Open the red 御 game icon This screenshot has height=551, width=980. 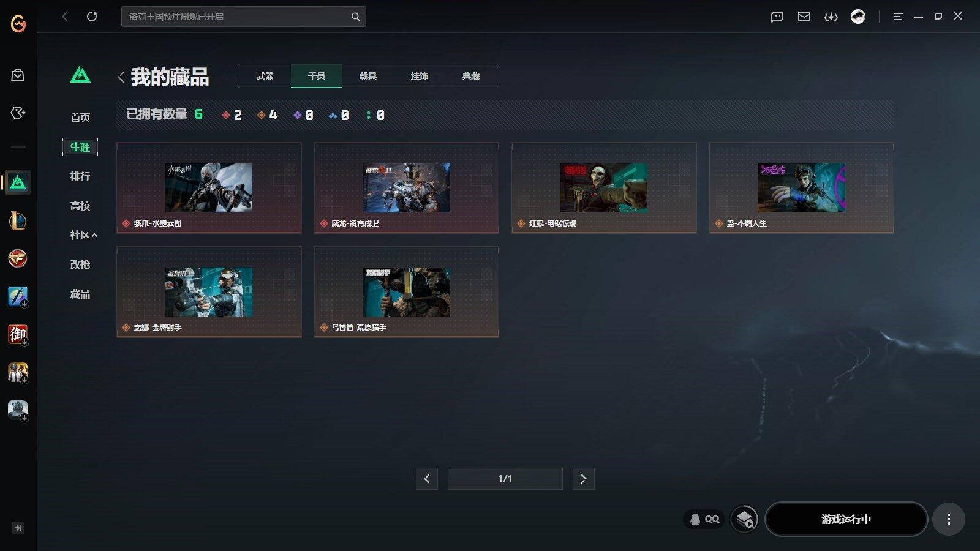click(18, 334)
